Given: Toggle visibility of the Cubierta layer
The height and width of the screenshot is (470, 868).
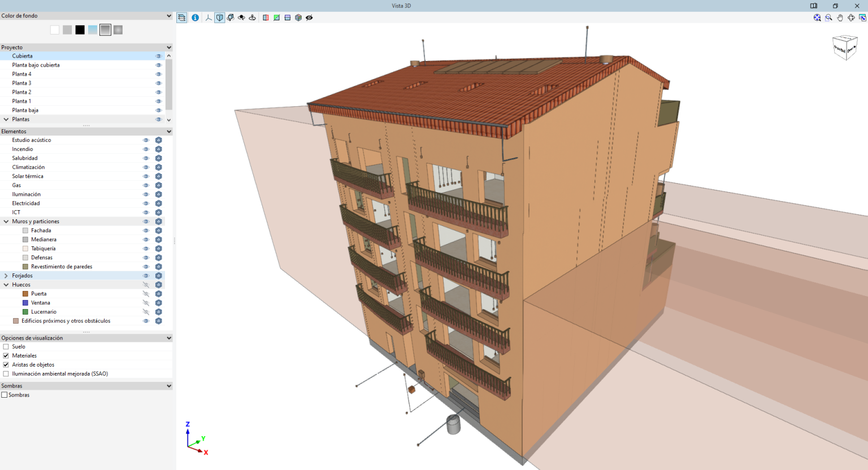Looking at the screenshot, I should coord(159,56).
